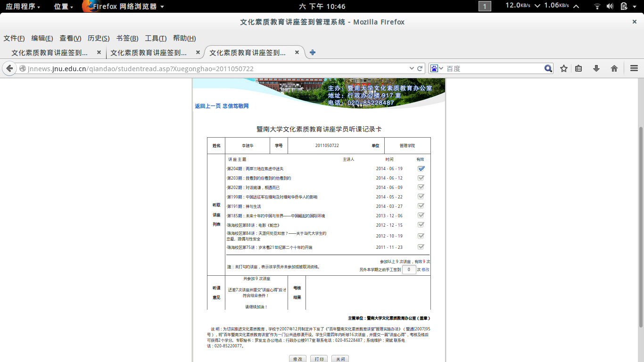Open the 历史(S) menu
644x362 pixels.
click(x=99, y=38)
